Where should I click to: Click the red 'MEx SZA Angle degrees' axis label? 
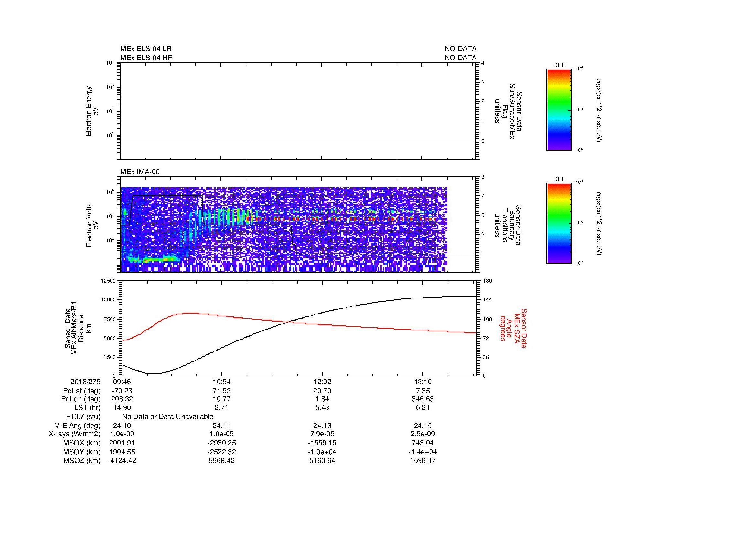pyautogui.click(x=513, y=328)
